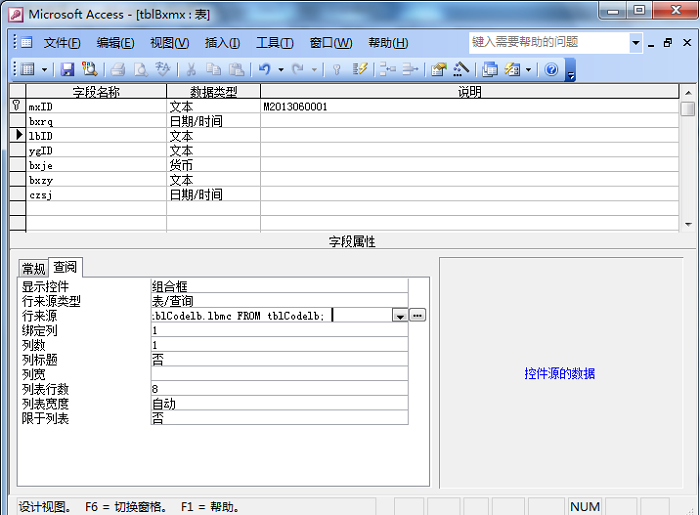This screenshot has width=700, height=515.
Task: Toggle the Primary Key button in the toolbar
Action: coord(337,70)
